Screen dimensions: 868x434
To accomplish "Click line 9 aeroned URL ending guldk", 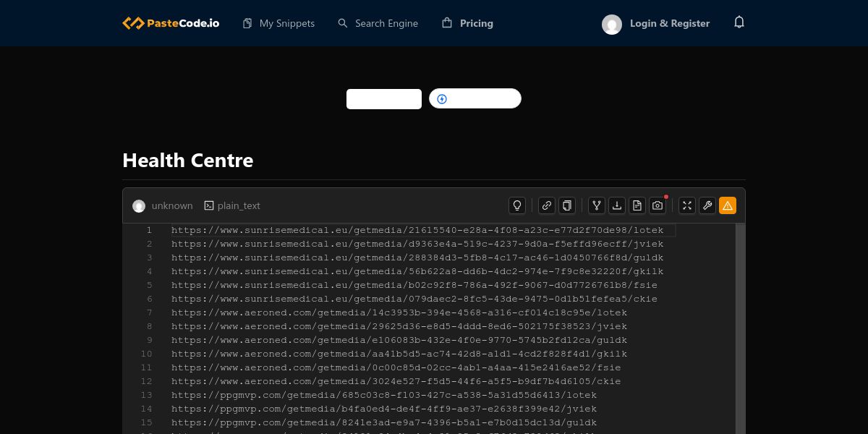I will pyautogui.click(x=399, y=340).
